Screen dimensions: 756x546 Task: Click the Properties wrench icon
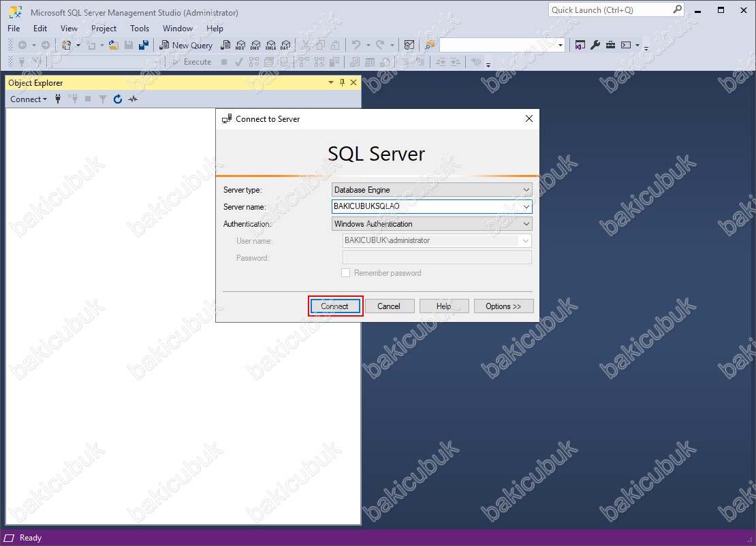pyautogui.click(x=595, y=46)
